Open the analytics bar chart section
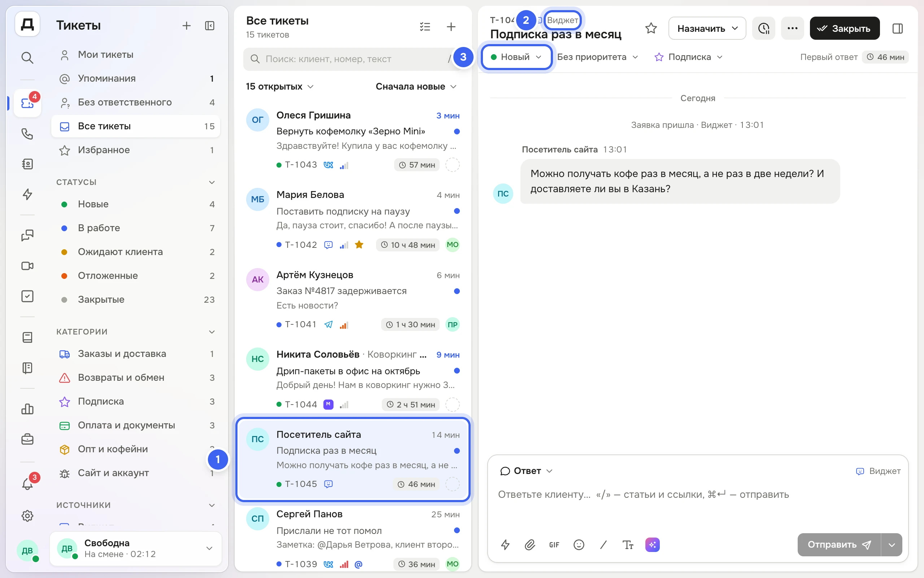This screenshot has height=578, width=924. point(27,409)
